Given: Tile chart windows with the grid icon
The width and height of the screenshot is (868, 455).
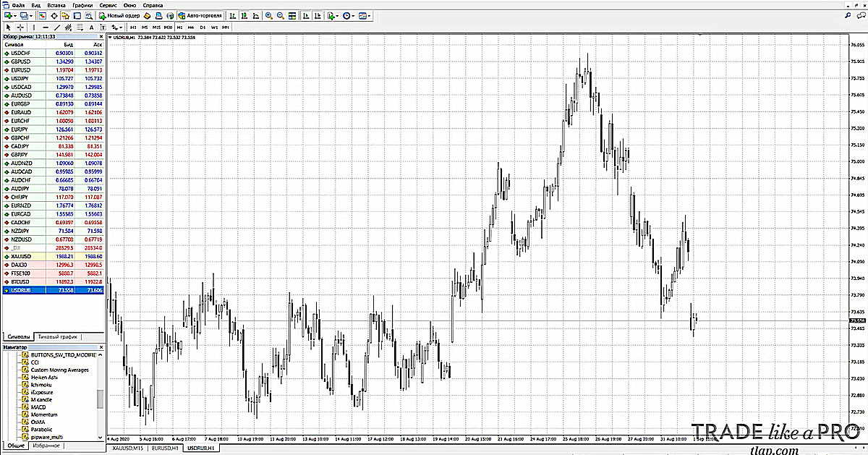Looking at the screenshot, I should [x=292, y=15].
